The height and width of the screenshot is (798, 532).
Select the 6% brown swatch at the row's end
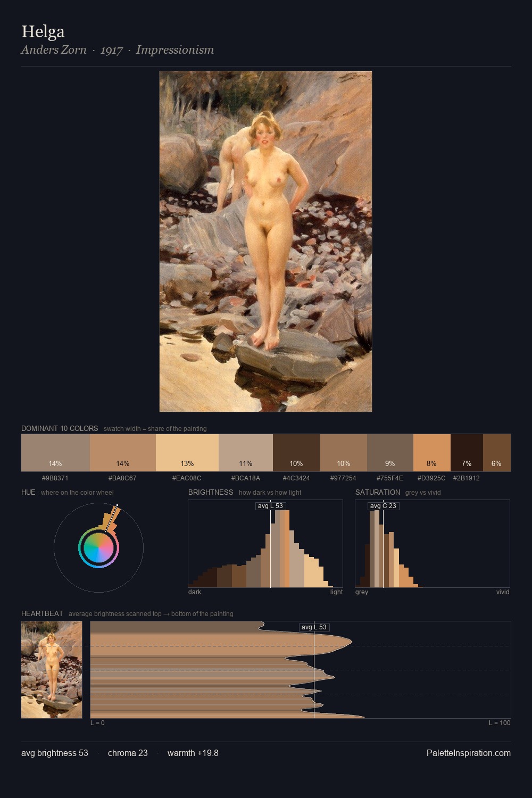[x=497, y=453]
